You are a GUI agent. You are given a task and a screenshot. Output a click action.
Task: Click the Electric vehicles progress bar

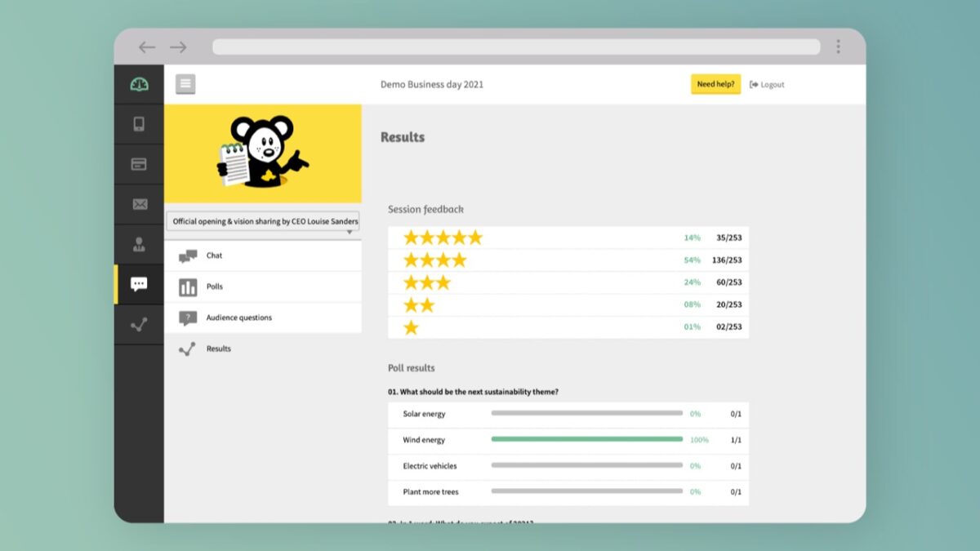point(587,465)
